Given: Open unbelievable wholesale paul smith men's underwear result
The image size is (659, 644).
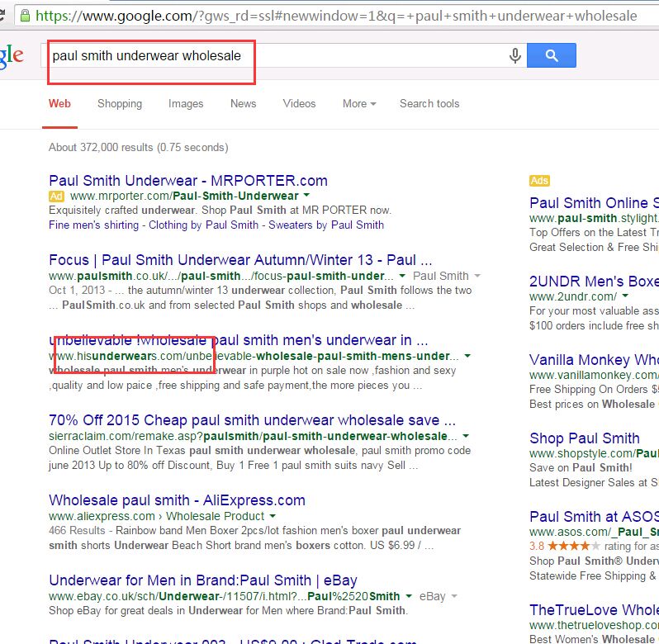Looking at the screenshot, I should coord(239,340).
